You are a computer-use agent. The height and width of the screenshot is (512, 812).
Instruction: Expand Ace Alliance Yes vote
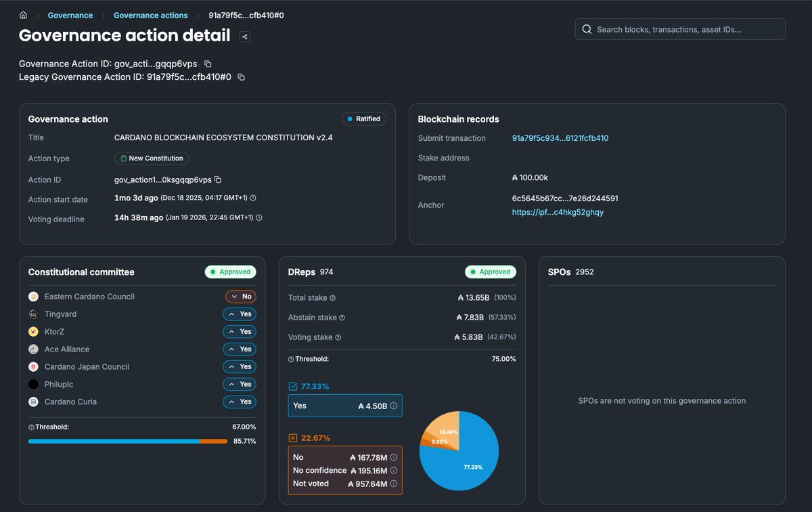point(240,349)
